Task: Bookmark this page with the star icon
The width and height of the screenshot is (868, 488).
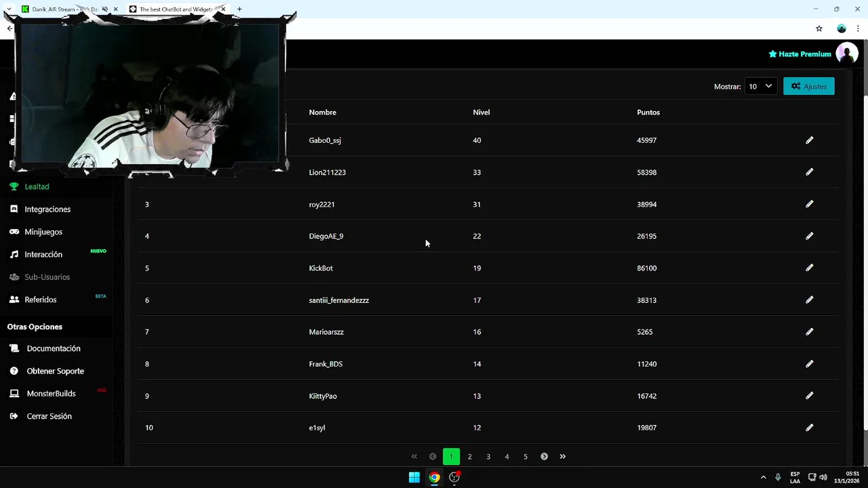Action: 819,28
